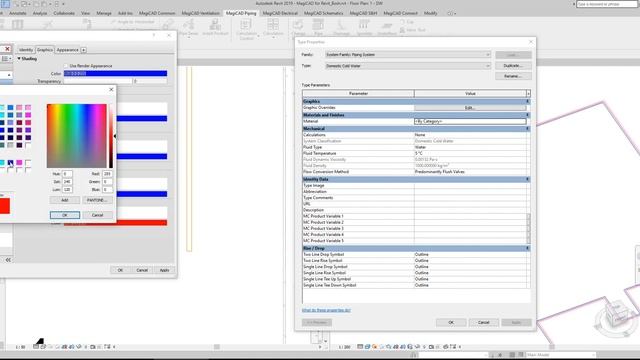Switch to the Manage ribbon tab
Screen dimensions: 640x360
tap(104, 13)
